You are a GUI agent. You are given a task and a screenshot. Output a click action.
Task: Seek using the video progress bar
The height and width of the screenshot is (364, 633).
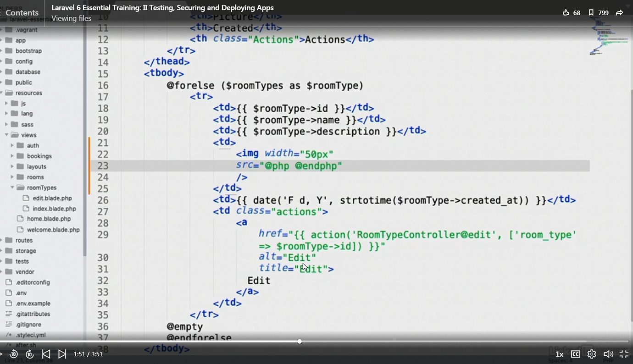[314, 342]
